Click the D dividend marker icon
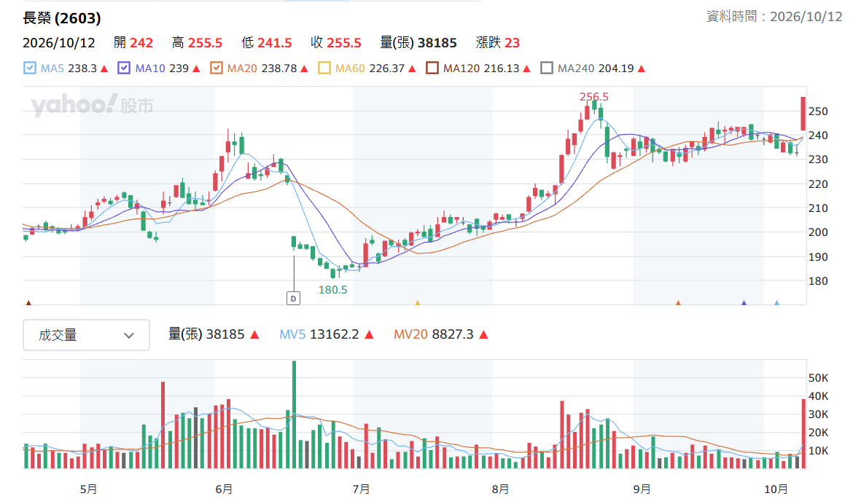Viewport: 861px width, 504px height. [x=293, y=299]
